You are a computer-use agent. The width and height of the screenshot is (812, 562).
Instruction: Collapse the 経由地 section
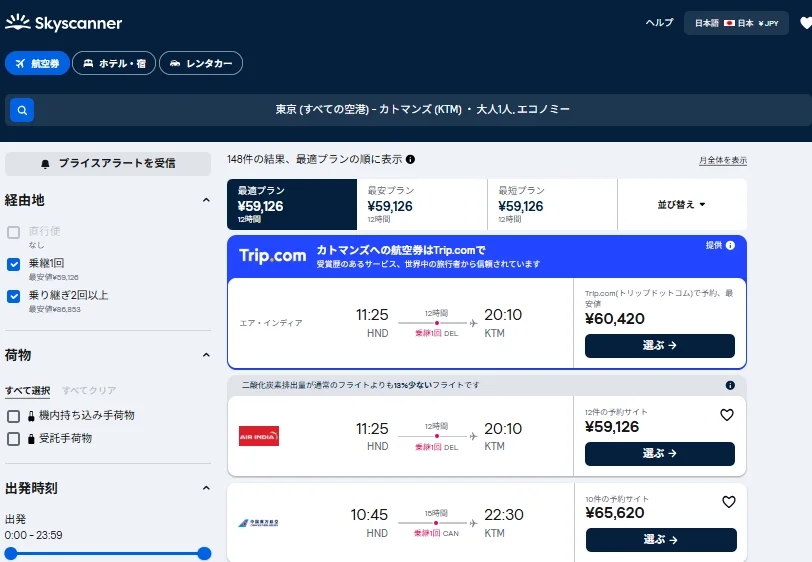(x=206, y=200)
